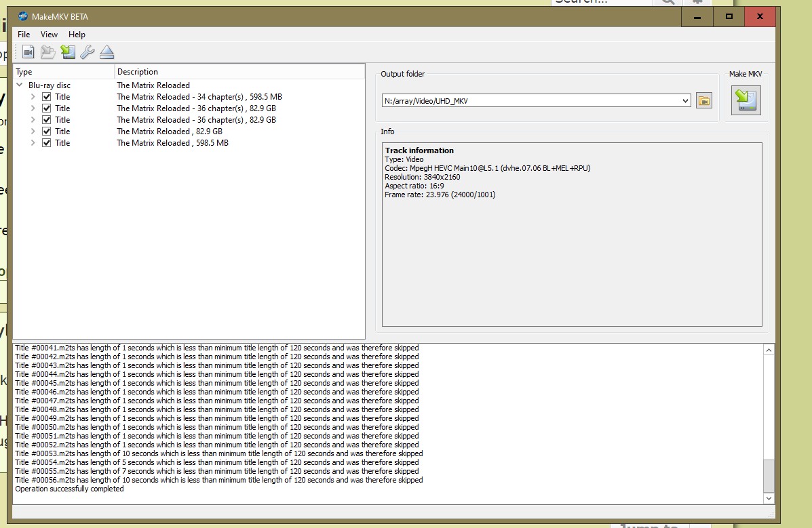Expand the 34 chapter(s), 598.5 MB title
Screen dimensions: 812x528
click(33, 97)
